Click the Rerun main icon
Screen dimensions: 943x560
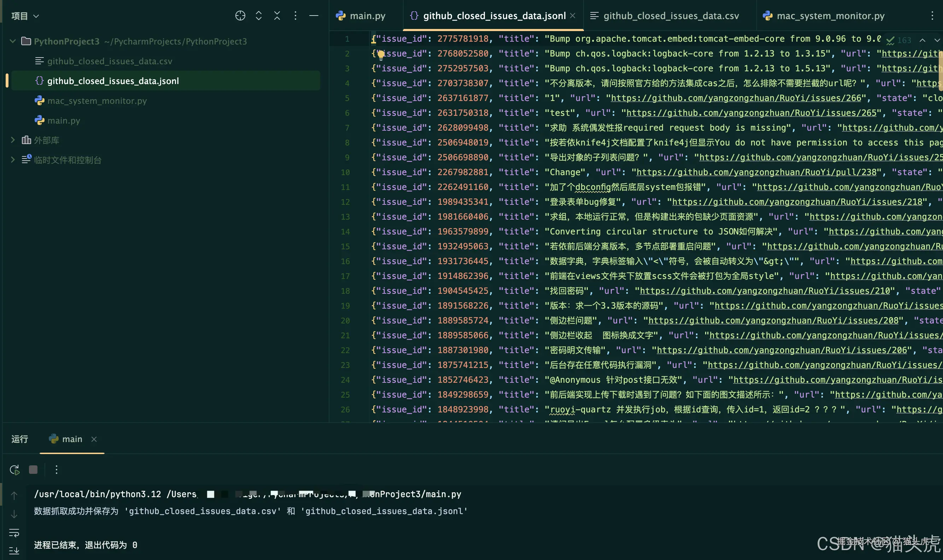coord(14,470)
